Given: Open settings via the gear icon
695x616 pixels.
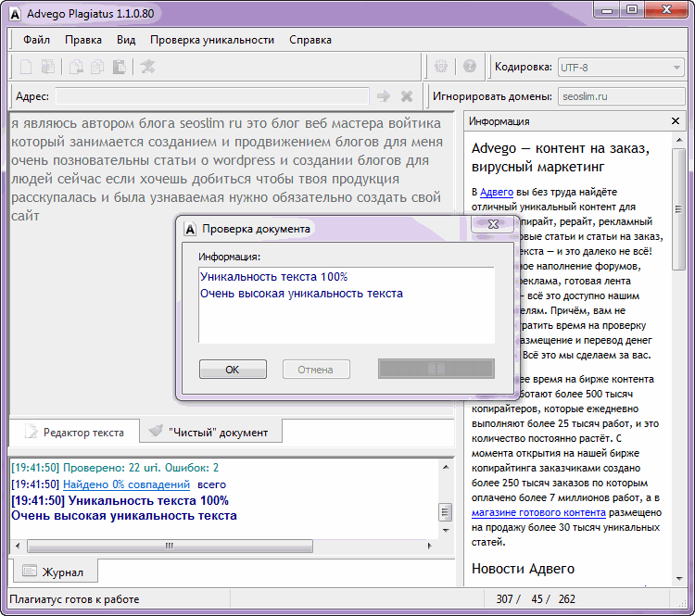Looking at the screenshot, I should click(441, 67).
